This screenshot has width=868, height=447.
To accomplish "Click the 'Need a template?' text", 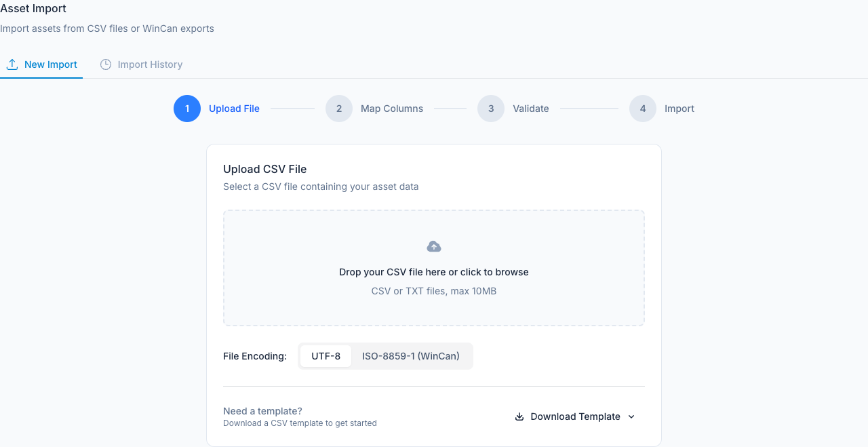I will (262, 411).
